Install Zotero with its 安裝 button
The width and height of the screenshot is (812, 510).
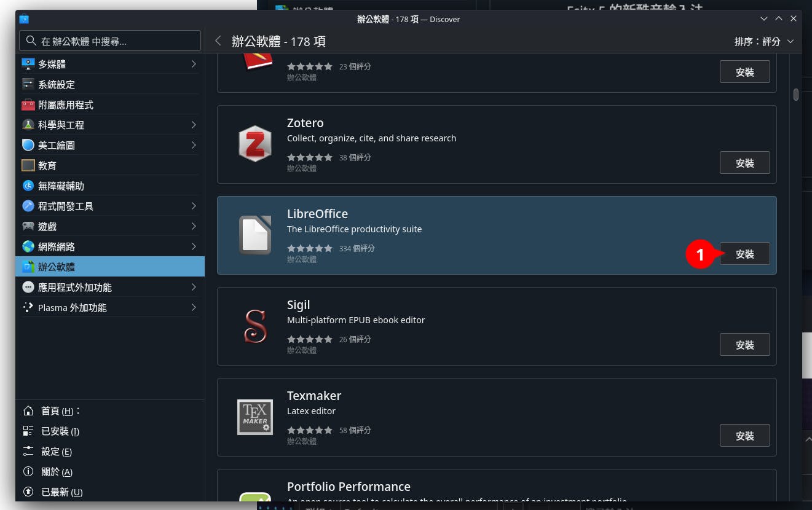point(745,163)
